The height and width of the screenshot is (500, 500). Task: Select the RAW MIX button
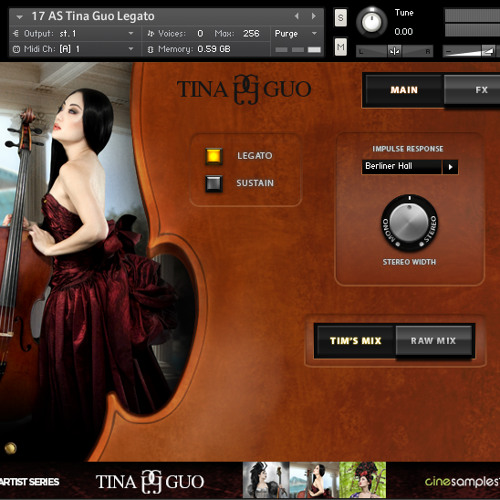[x=433, y=341]
